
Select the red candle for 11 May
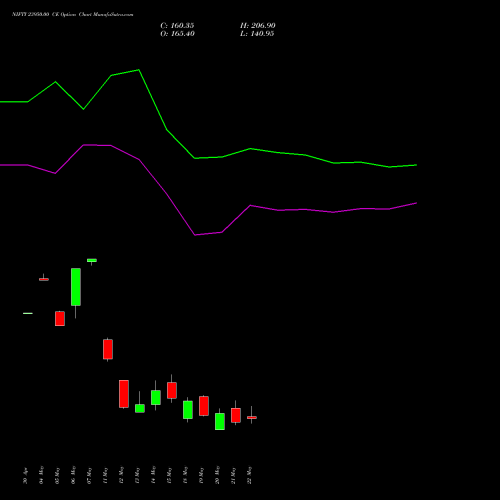pos(108,349)
